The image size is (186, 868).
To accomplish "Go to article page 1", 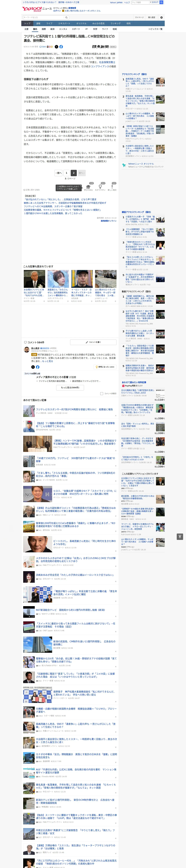I will point(66,173).
